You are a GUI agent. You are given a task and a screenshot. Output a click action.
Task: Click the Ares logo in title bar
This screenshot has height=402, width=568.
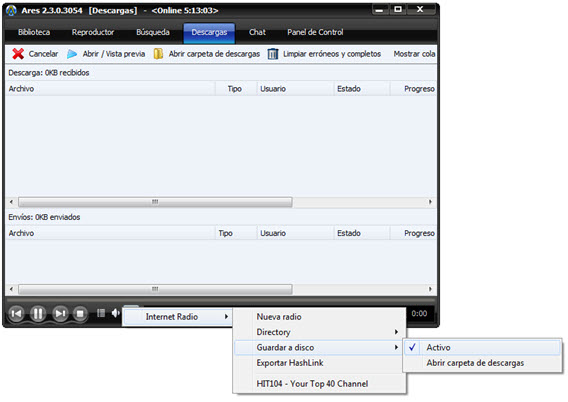coord(11,11)
